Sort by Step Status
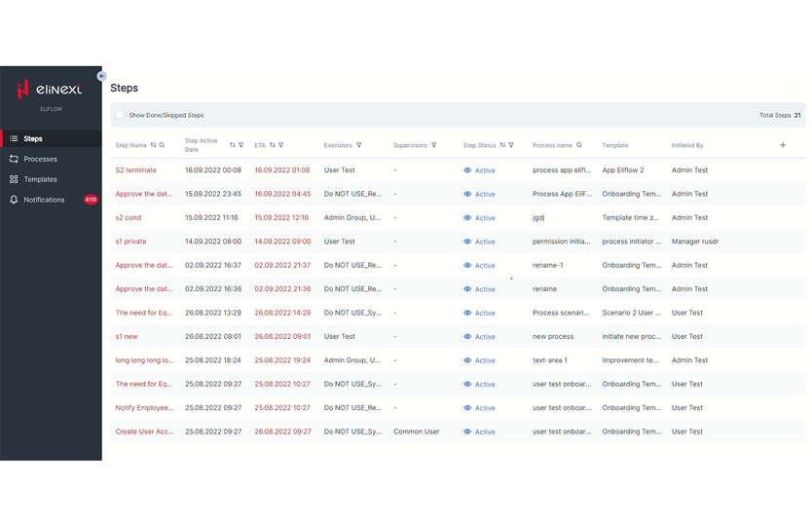 (x=502, y=145)
